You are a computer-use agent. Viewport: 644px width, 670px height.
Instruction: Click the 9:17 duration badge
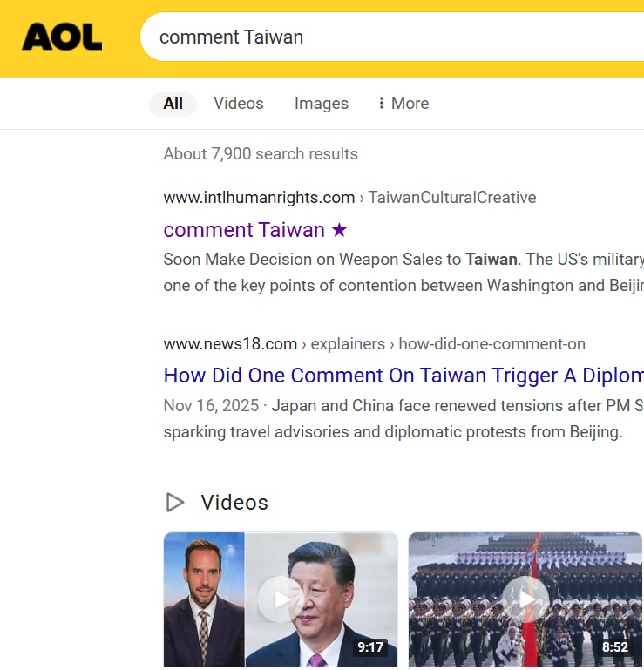(370, 647)
